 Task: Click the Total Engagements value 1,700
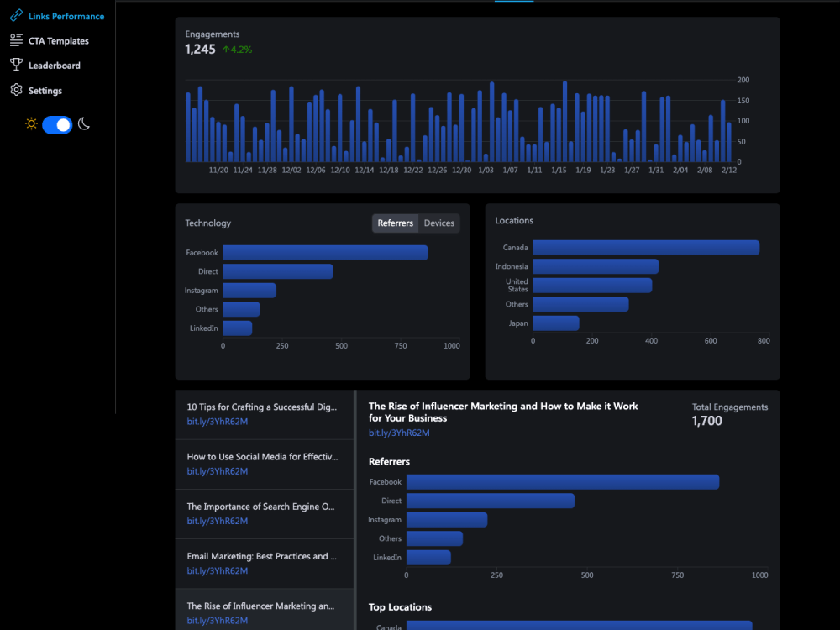tap(706, 421)
